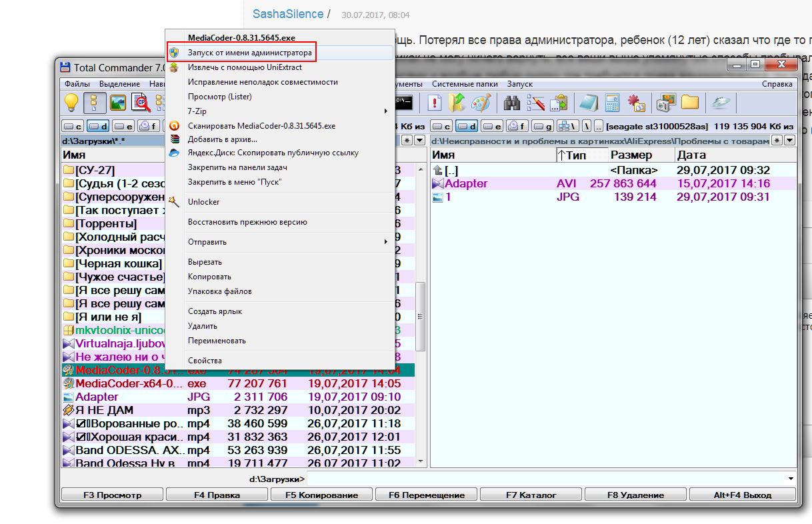The height and width of the screenshot is (524, 812).
Task: Select drive e in right panel
Action: 493,126
